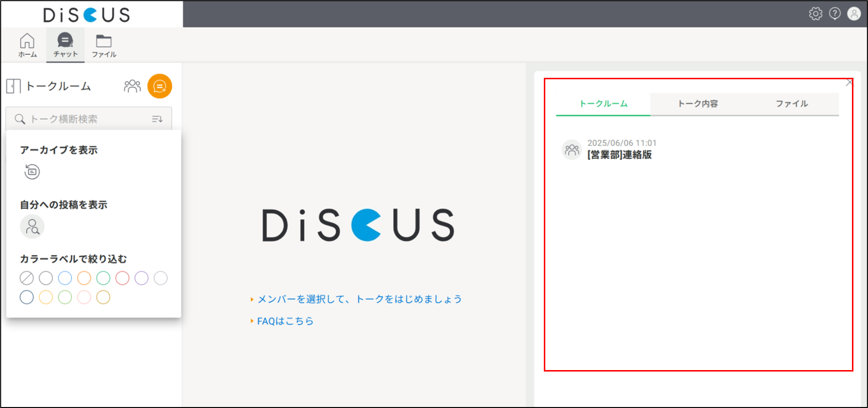Viewport: 868px width, 408px height.
Task: Click the group avatar beside [営業部]連絡版
Action: tap(572, 150)
